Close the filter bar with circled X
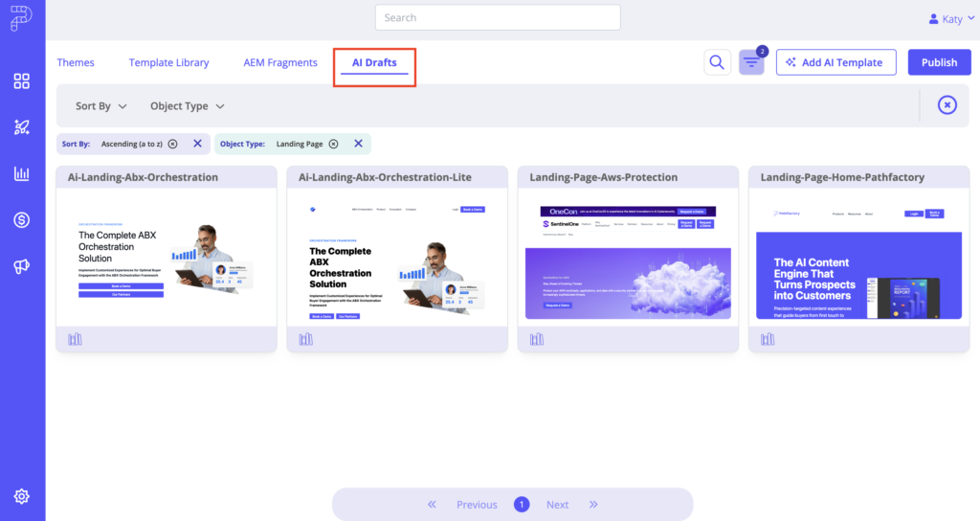Screen dimensions: 980x521 [947, 105]
